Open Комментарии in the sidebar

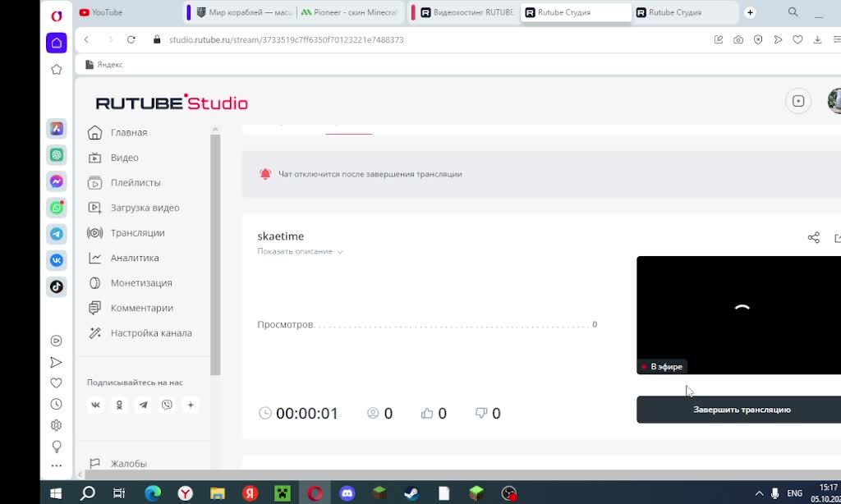click(131, 309)
